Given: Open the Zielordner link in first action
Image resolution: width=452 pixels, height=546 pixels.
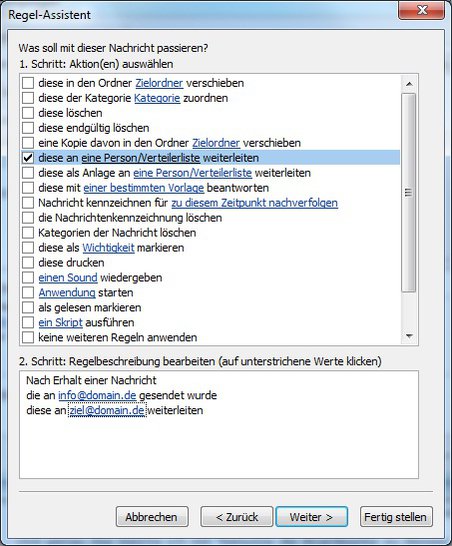Looking at the screenshot, I should [x=159, y=83].
